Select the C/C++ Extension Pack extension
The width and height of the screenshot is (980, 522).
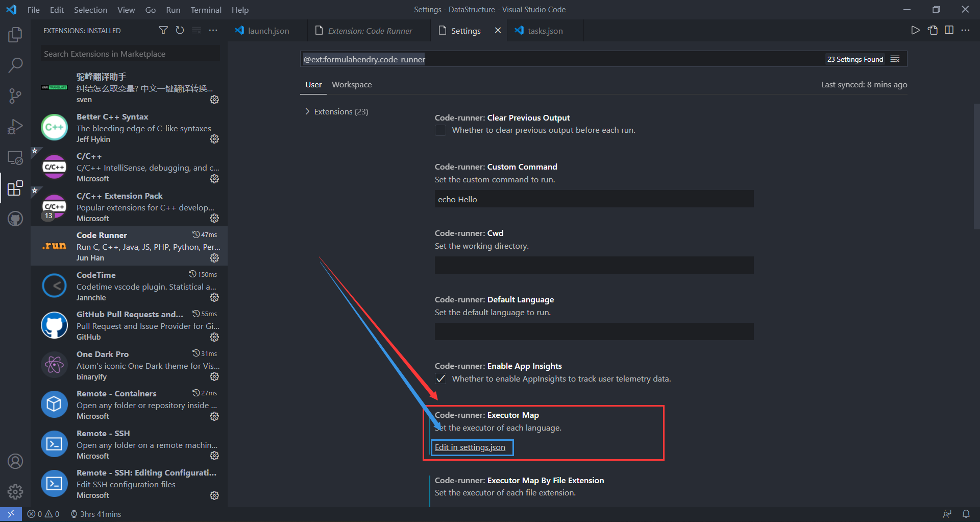coord(129,207)
